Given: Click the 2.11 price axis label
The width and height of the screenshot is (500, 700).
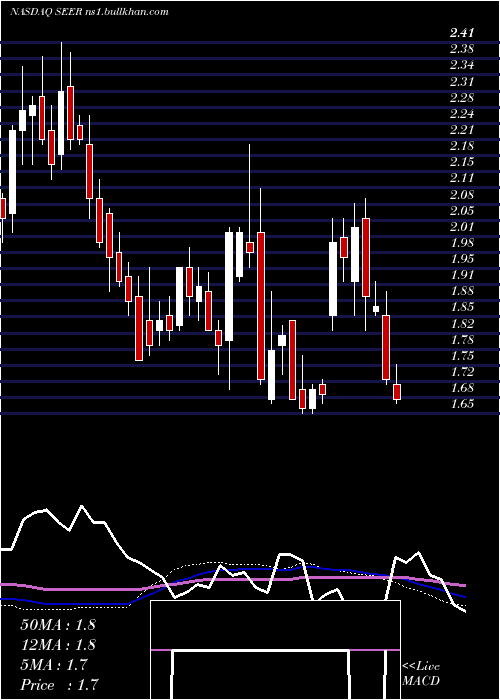Looking at the screenshot, I should [462, 178].
